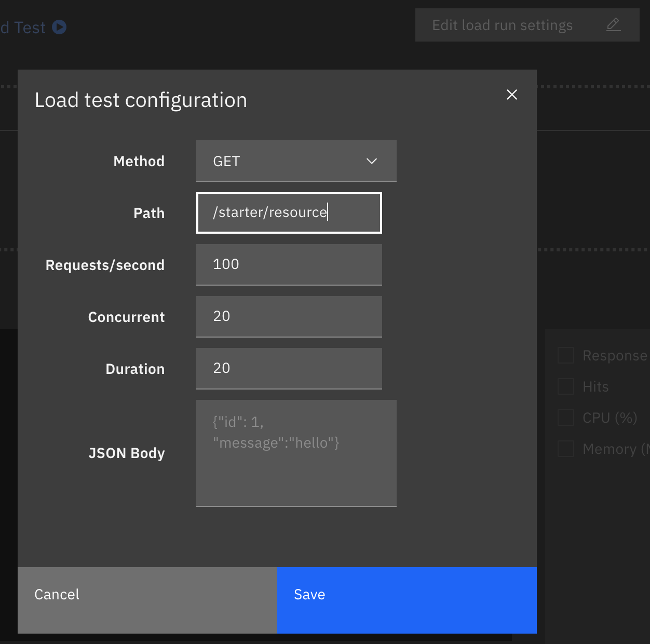Toggle the Hits checkbox
This screenshot has height=644, width=650.
tap(565, 386)
